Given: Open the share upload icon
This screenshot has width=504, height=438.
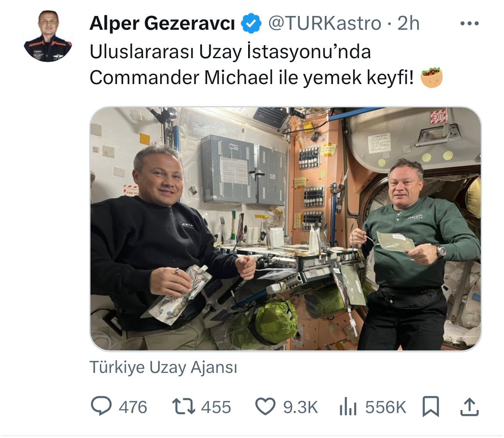Looking at the screenshot, I should (x=470, y=407).
